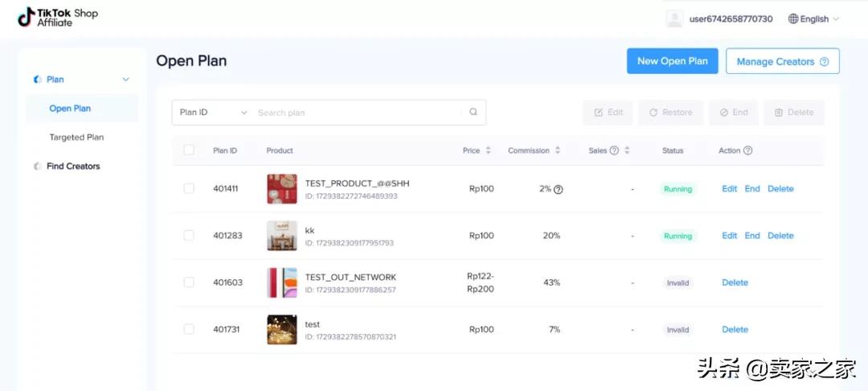This screenshot has height=391, width=868.
Task: Open the Plan ID search type dropdown
Action: coord(212,113)
